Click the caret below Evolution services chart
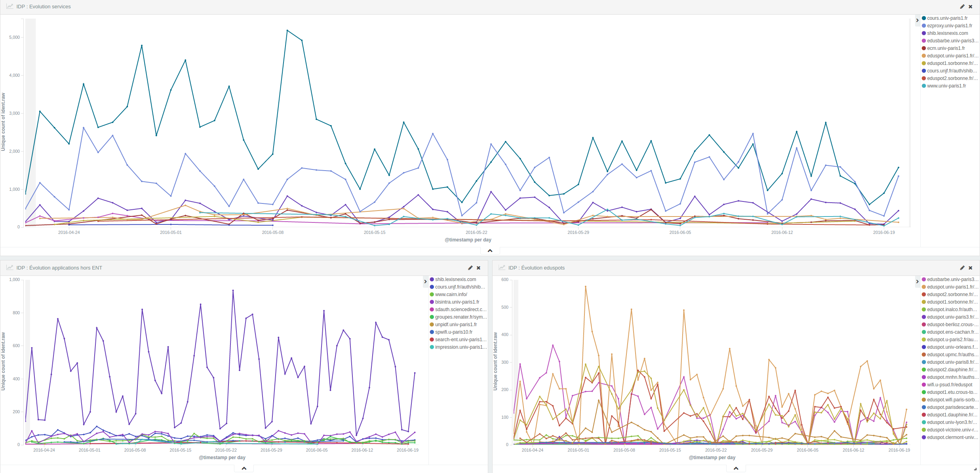This screenshot has width=980, height=473. point(490,251)
